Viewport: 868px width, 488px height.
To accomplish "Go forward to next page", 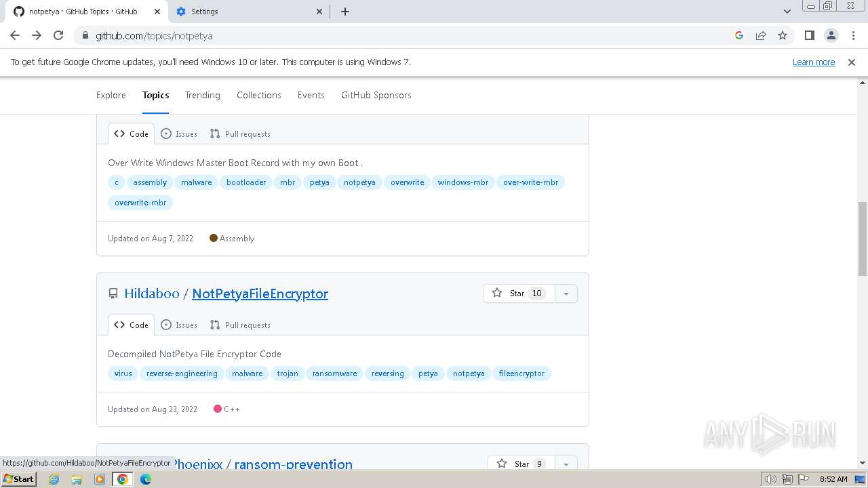I will click(x=37, y=35).
